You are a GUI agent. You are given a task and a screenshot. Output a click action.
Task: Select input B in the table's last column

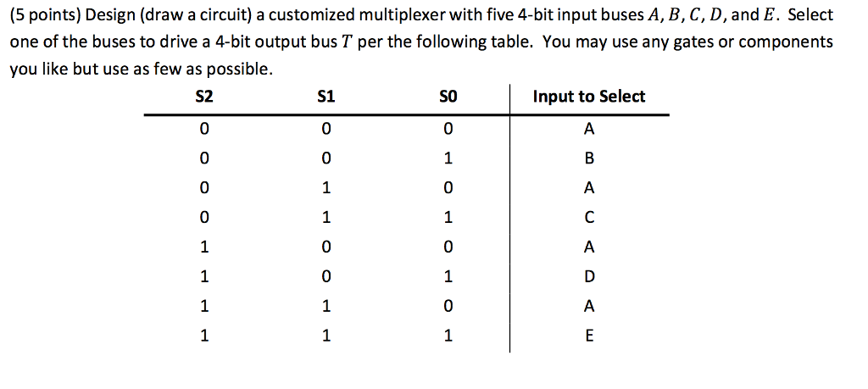(590, 158)
